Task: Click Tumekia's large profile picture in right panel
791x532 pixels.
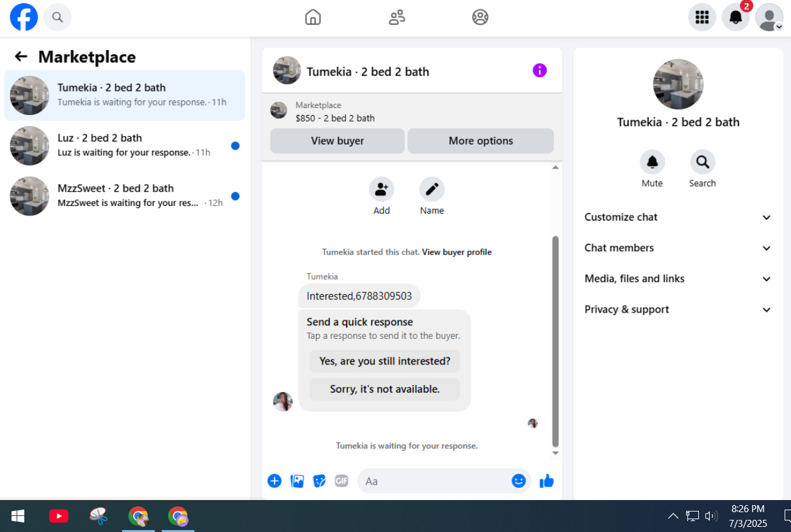Action: point(678,84)
